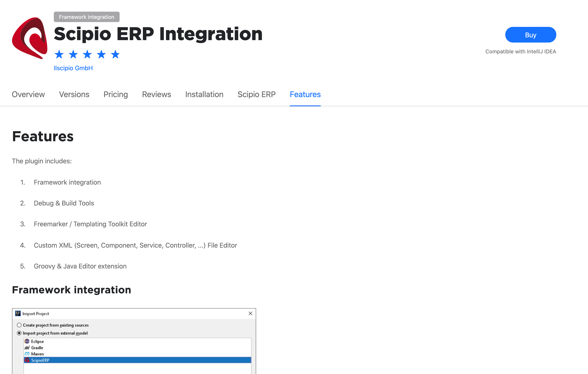Open the Versions tab
This screenshot has height=374, width=588.
[x=74, y=95]
